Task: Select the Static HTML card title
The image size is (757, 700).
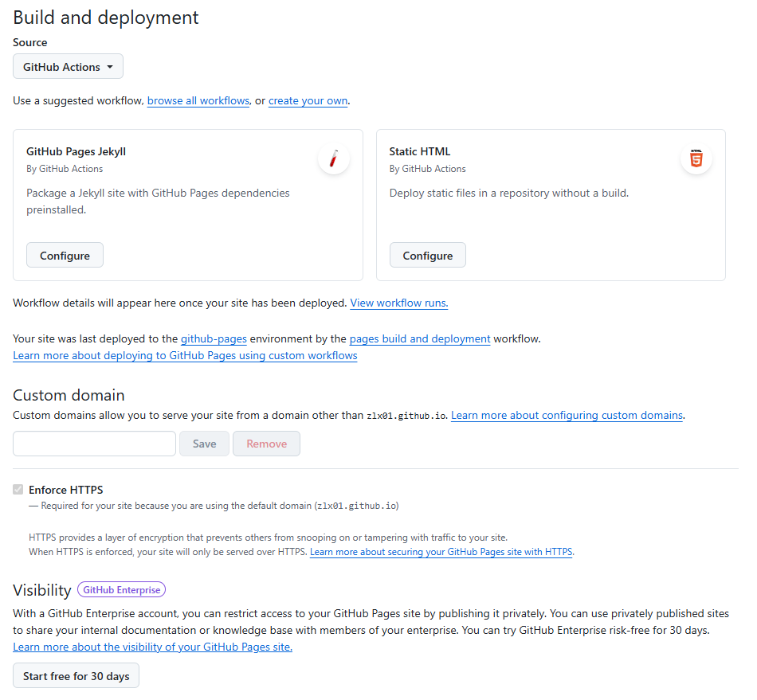Action: coord(419,151)
